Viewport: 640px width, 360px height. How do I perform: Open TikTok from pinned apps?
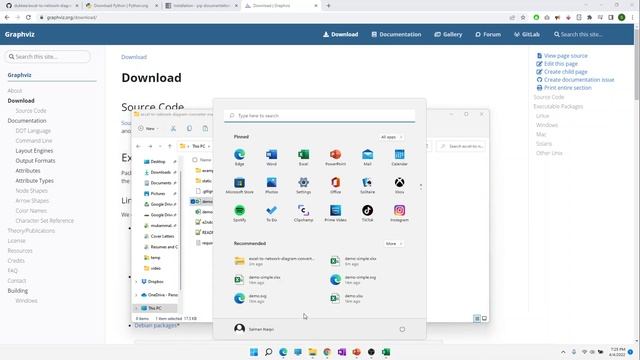click(367, 213)
